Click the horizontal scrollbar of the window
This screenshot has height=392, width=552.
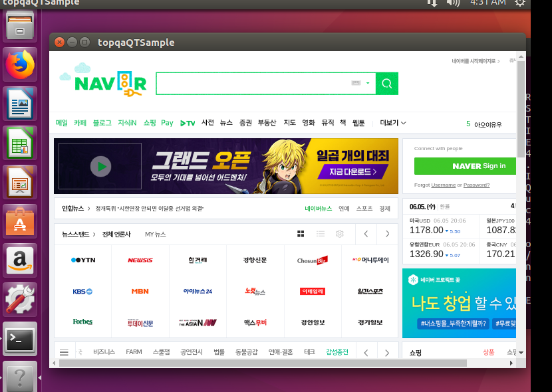coord(263,363)
